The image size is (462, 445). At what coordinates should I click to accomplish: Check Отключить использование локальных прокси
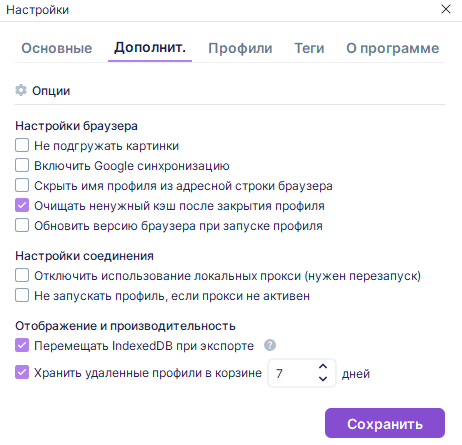pyautogui.click(x=22, y=275)
